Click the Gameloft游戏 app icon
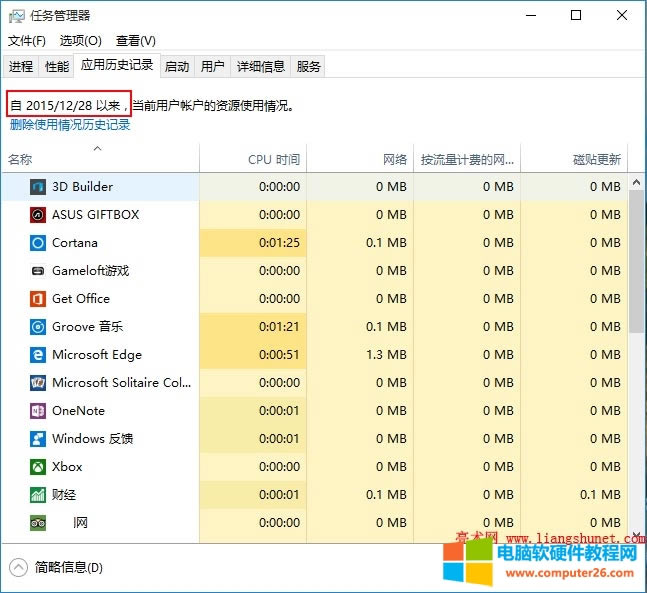The image size is (647, 593). [x=38, y=271]
